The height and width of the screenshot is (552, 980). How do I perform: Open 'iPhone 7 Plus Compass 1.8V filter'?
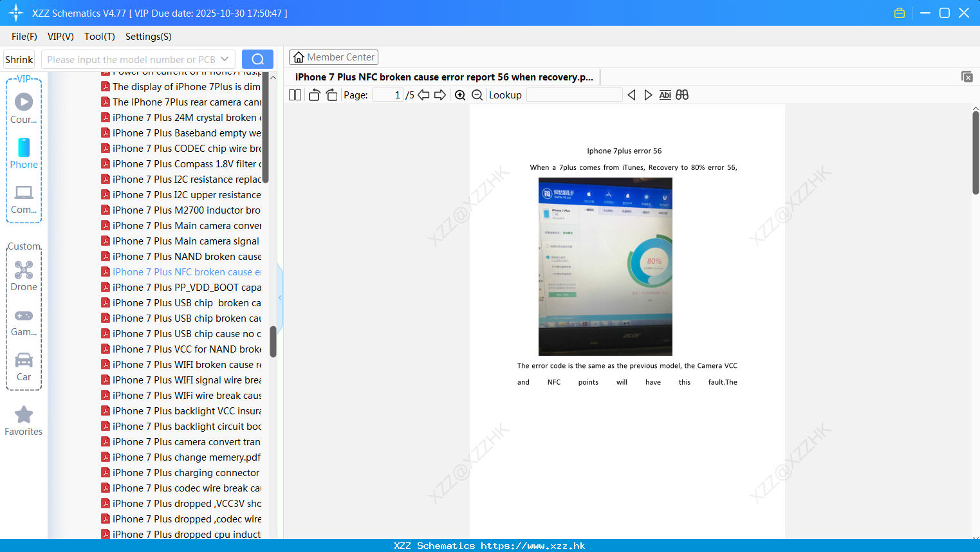click(x=181, y=164)
